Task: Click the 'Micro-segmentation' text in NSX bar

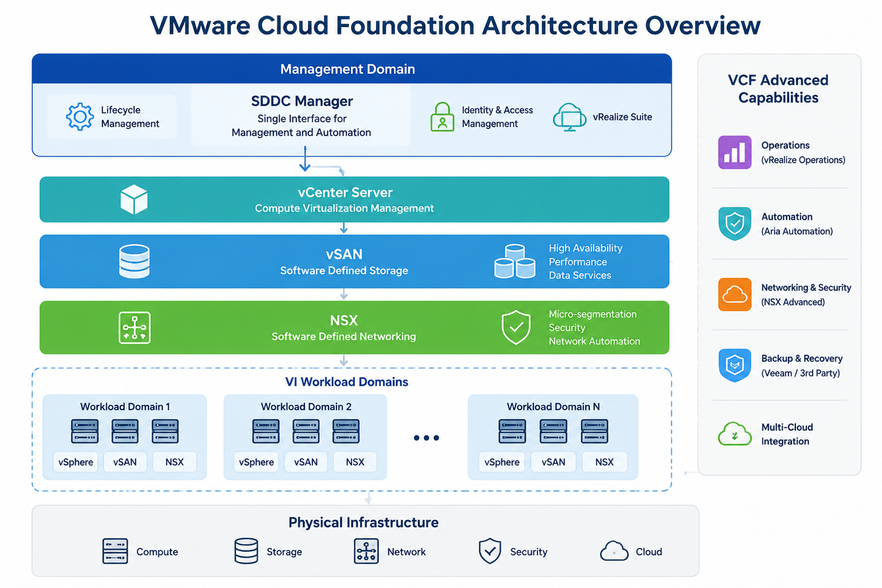Action: pyautogui.click(x=593, y=314)
